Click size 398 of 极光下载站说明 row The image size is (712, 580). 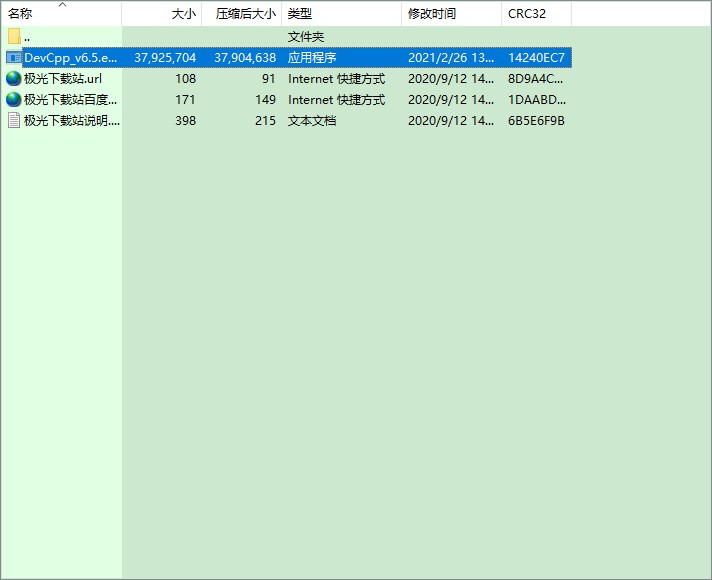(186, 120)
